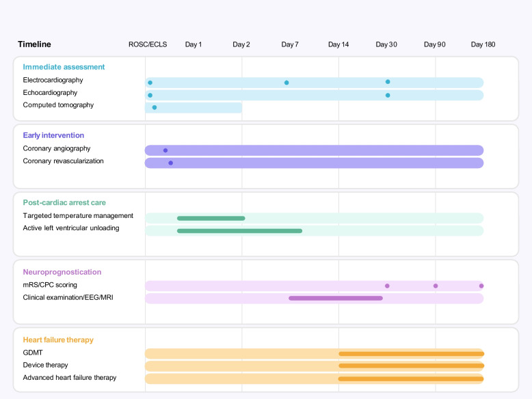Image resolution: width=532 pixels, height=399 pixels.
Task: Click the Electrocardiography Day 7 dot marker
Action: tap(287, 83)
